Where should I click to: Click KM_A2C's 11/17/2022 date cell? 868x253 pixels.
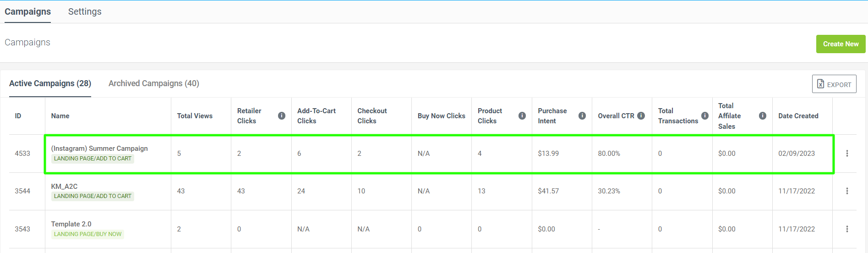click(797, 191)
